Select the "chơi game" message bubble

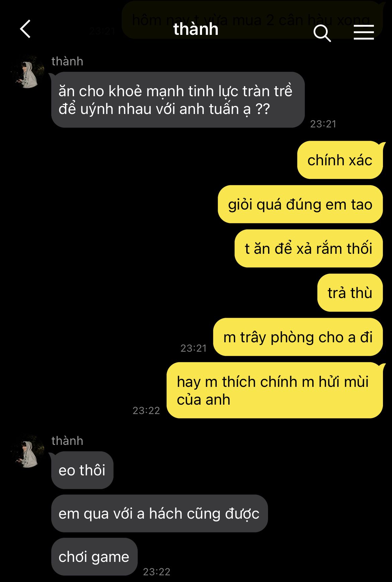pos(94,557)
